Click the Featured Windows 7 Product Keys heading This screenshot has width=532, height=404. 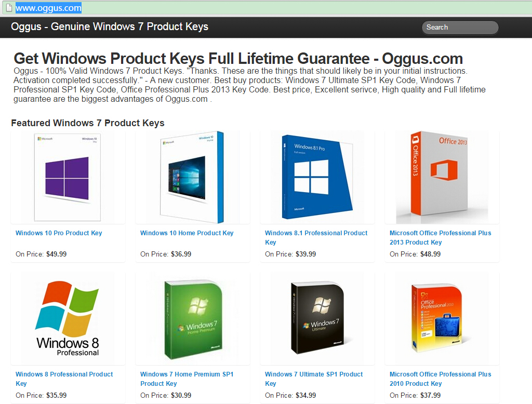[x=87, y=123]
